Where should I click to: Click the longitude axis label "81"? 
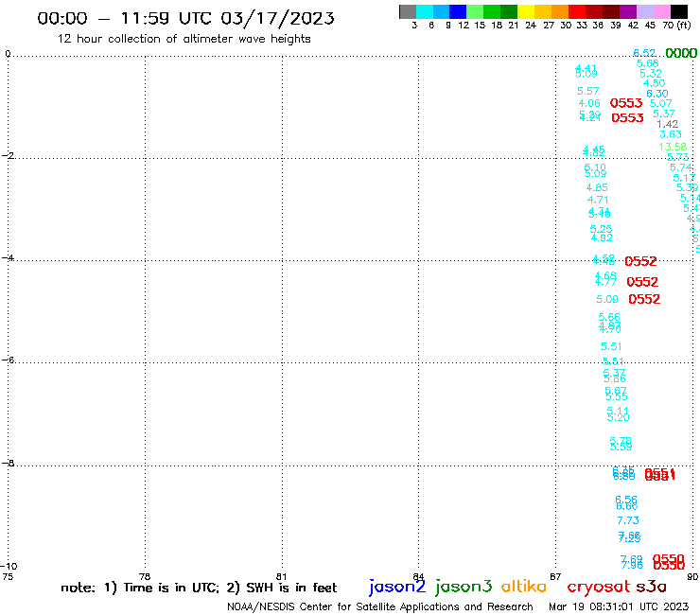click(282, 576)
